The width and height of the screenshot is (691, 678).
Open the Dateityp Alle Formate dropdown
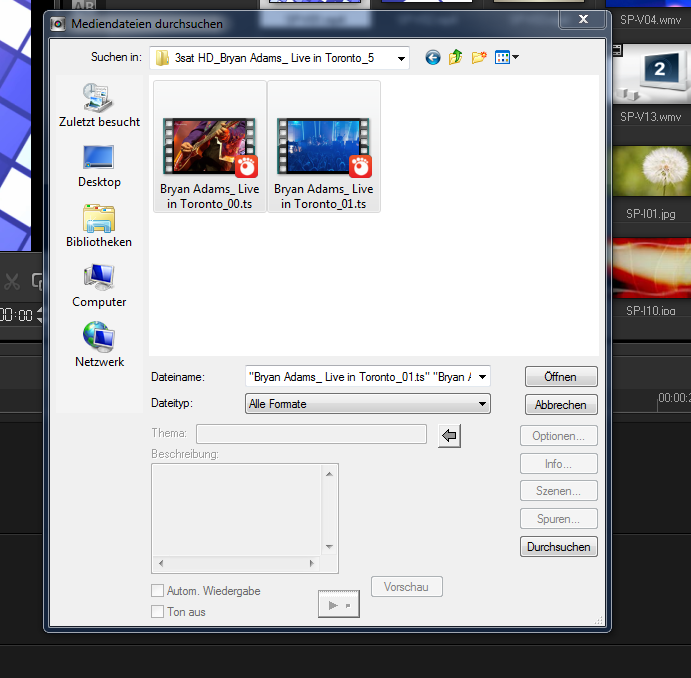[x=368, y=404]
